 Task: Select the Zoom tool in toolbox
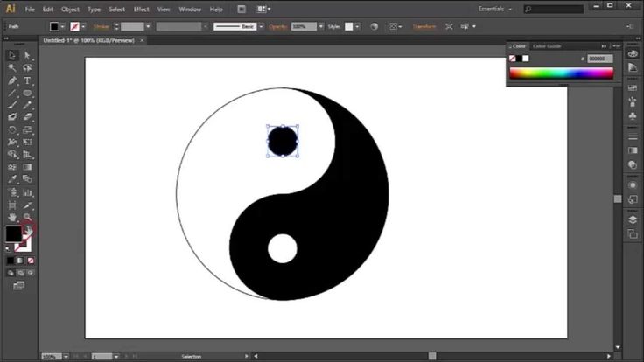(x=27, y=217)
